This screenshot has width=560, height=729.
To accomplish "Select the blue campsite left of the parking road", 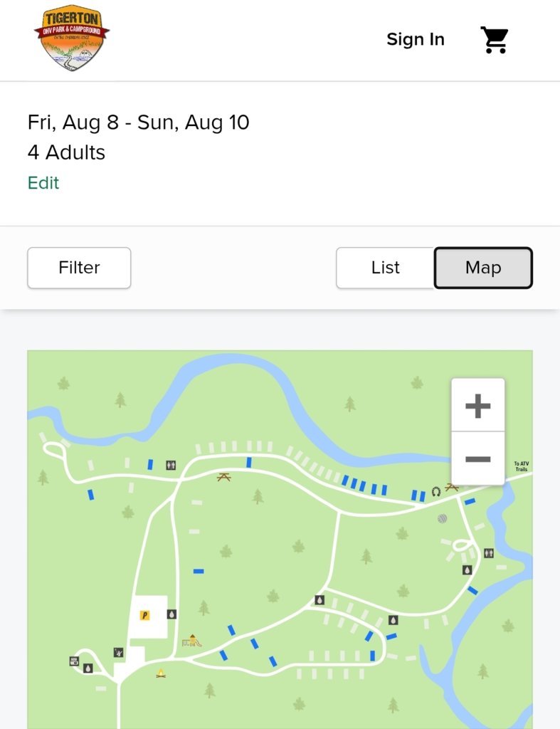I will click(90, 494).
